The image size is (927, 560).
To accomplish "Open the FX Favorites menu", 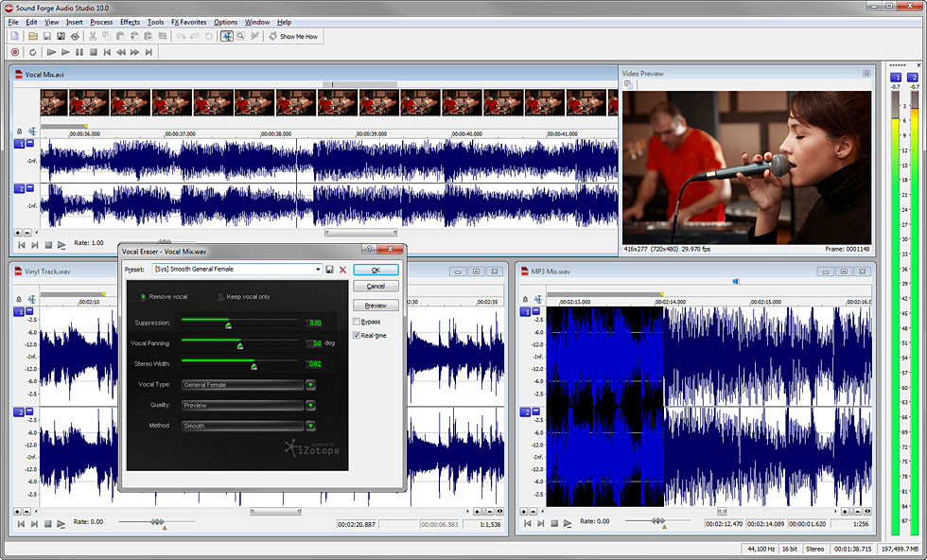I will [x=188, y=22].
